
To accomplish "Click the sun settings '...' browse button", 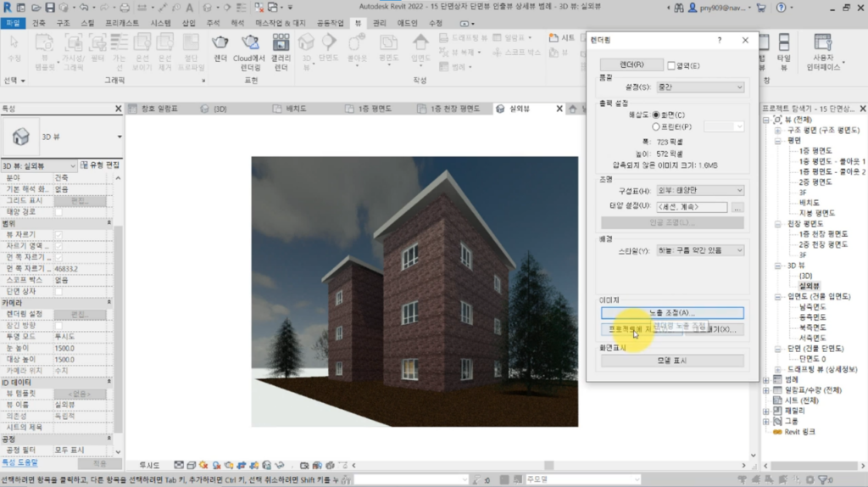I will pyautogui.click(x=737, y=207).
